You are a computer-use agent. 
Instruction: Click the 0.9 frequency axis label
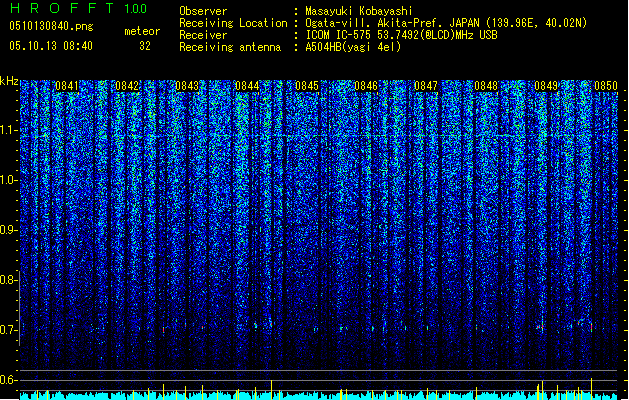(x=8, y=230)
